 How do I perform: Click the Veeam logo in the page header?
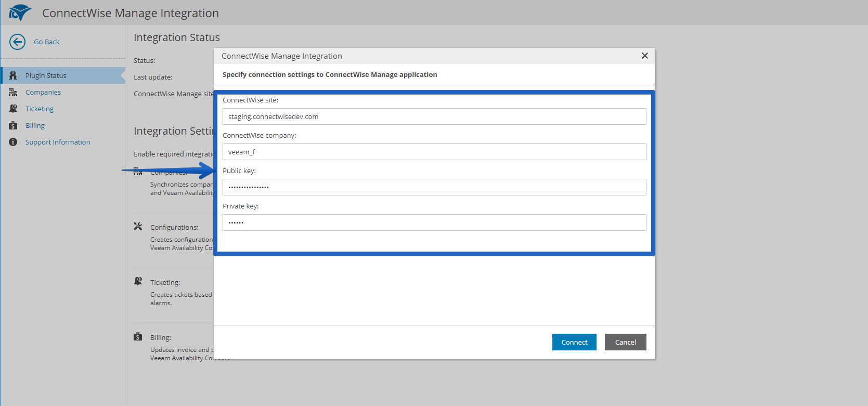coord(20,12)
